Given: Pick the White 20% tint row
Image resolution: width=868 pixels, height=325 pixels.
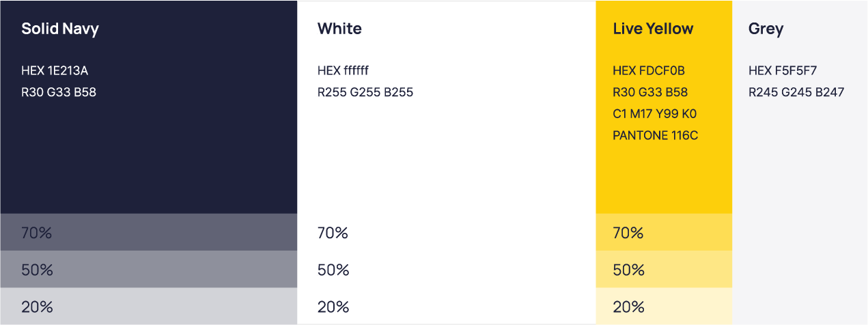Looking at the screenshot, I should click(447, 306).
